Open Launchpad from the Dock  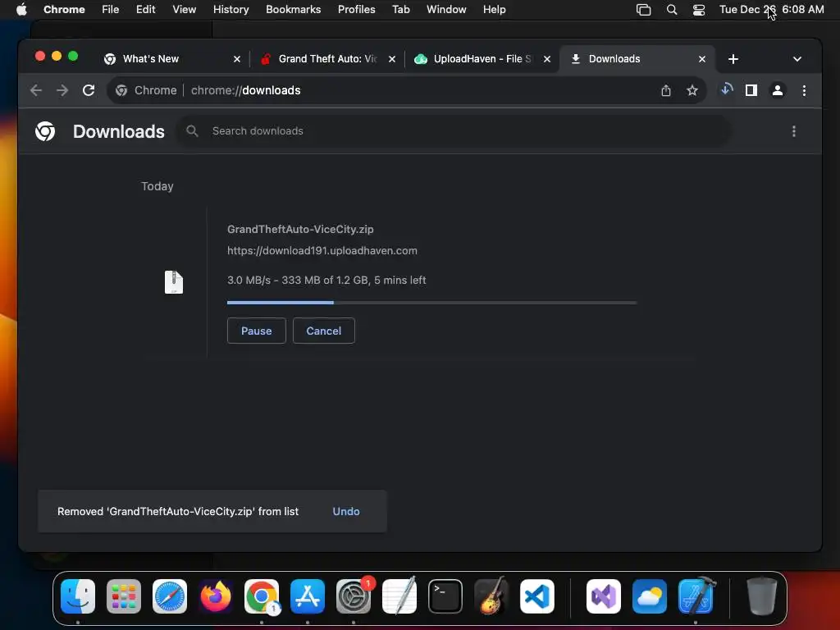(124, 596)
